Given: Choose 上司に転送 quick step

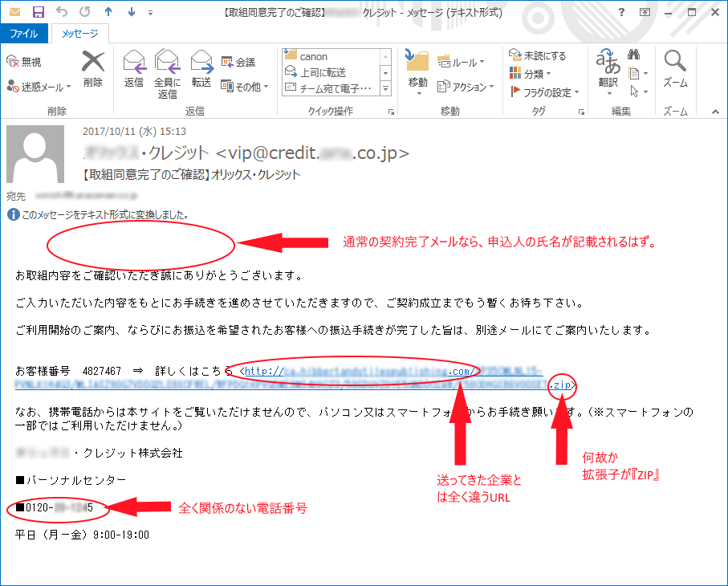Looking at the screenshot, I should pos(332,72).
